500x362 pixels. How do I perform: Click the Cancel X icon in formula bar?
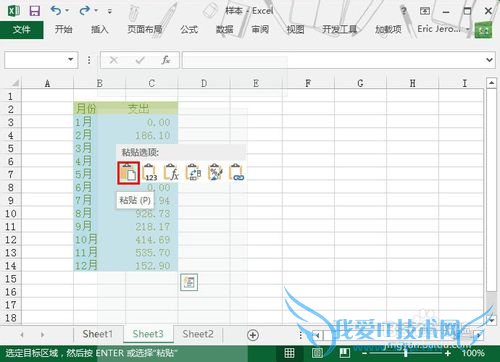coord(114,60)
